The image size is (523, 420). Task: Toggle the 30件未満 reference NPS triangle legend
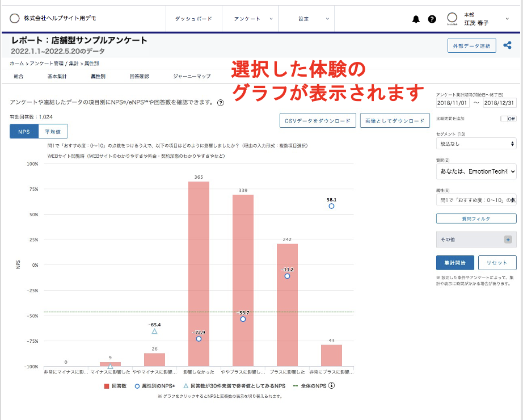(x=186, y=386)
